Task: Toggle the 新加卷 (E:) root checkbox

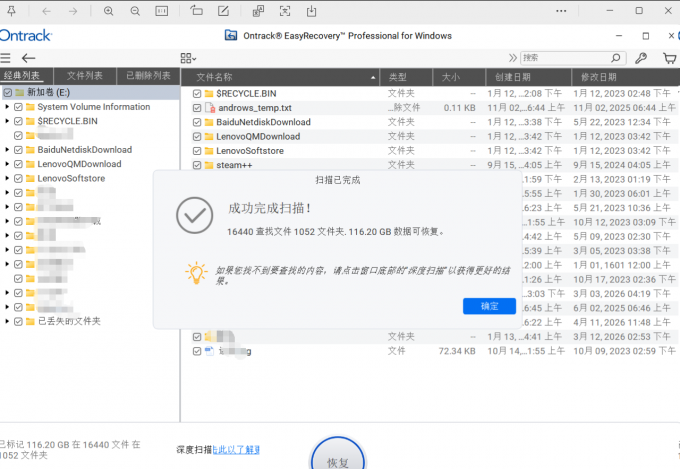Action: tap(8, 92)
